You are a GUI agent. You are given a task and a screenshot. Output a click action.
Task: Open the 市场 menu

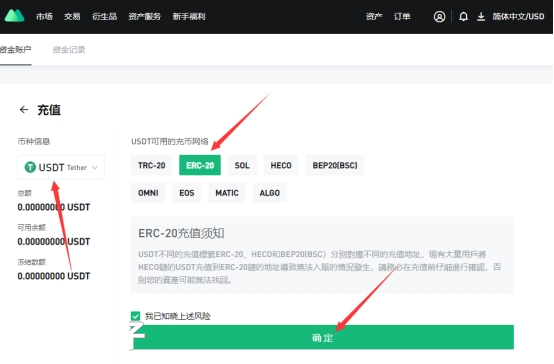(x=44, y=17)
